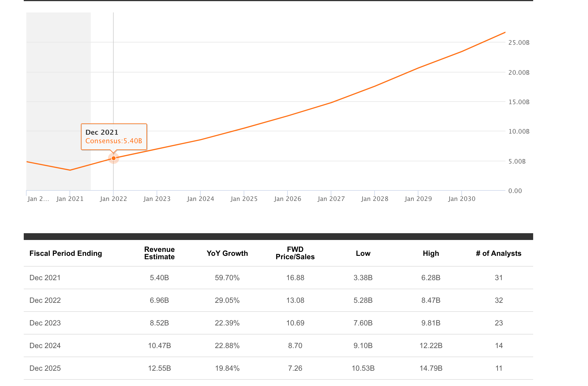Click the 5.00B y-axis label
The width and height of the screenshot is (588, 386).
pyautogui.click(x=517, y=162)
